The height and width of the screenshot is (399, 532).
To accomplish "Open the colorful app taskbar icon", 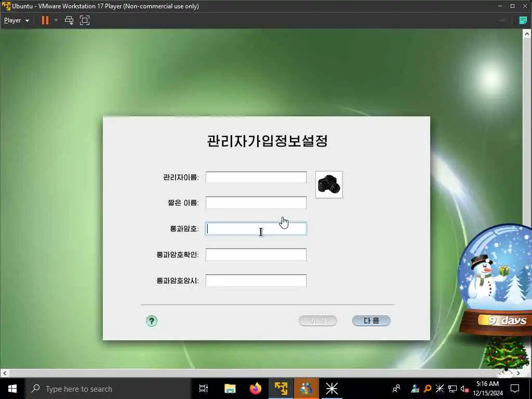I will pos(307,389).
